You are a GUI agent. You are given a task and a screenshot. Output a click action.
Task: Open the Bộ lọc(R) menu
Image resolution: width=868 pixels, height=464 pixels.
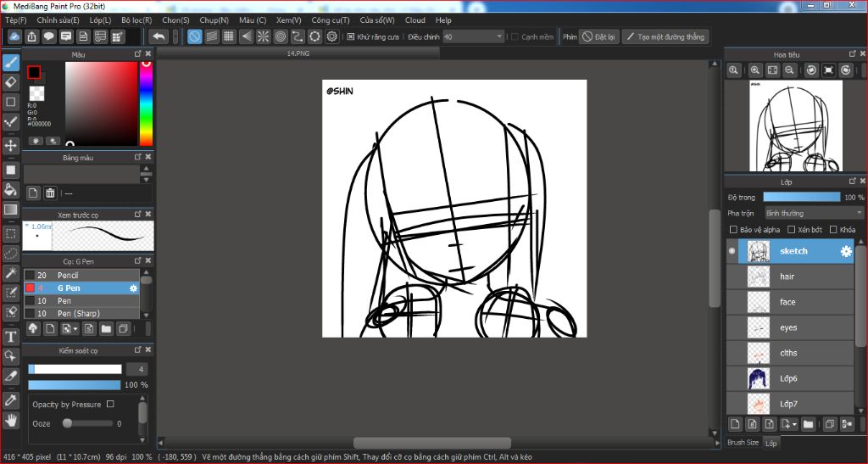136,20
